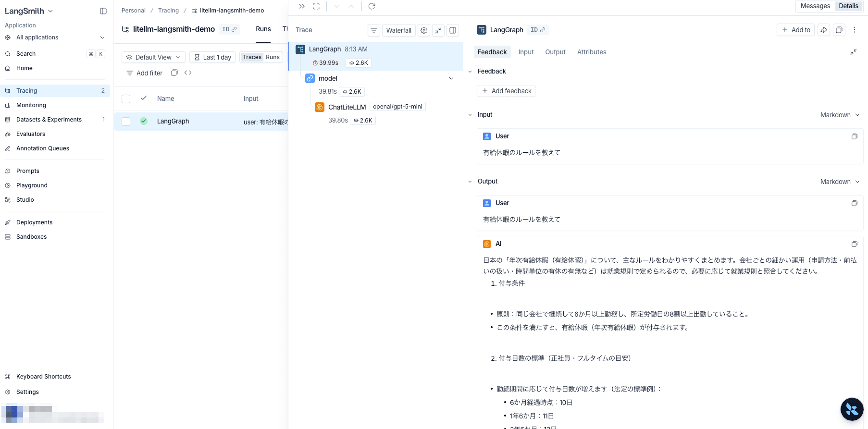Collapse the Feedback section
The height and width of the screenshot is (429, 868).
(470, 72)
